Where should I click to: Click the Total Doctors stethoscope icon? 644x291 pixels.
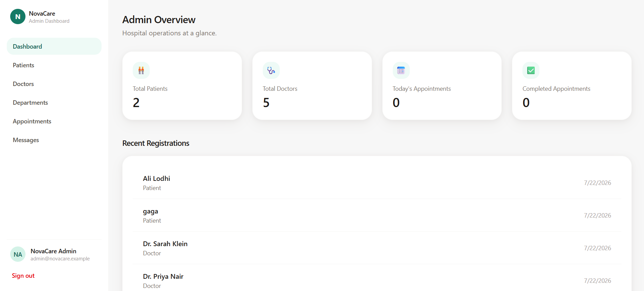point(271,70)
